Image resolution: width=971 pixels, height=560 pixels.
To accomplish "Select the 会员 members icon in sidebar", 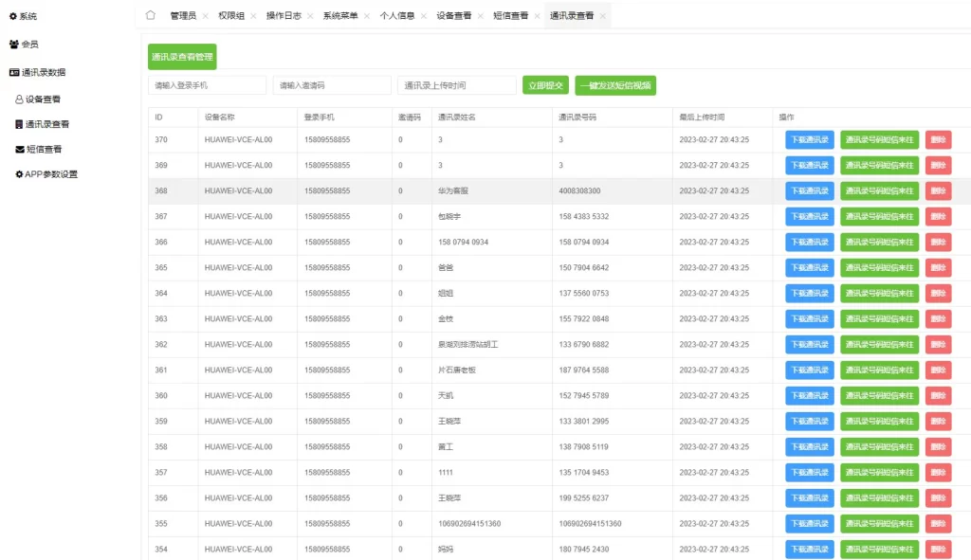I will pos(13,43).
